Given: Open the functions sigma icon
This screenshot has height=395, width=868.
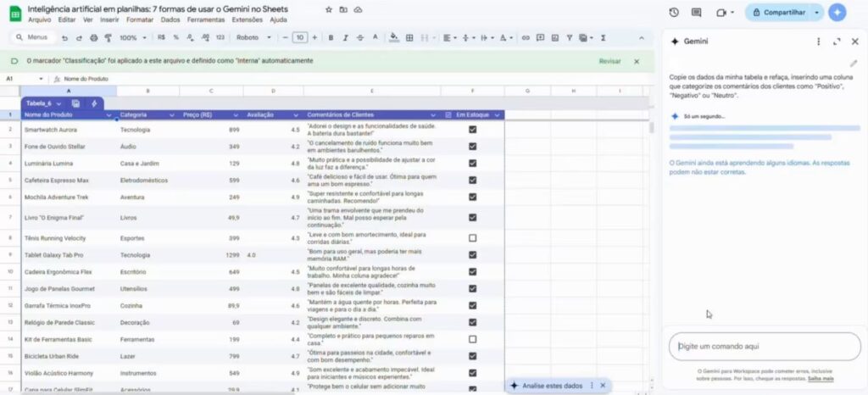Looking at the screenshot, I should point(603,37).
